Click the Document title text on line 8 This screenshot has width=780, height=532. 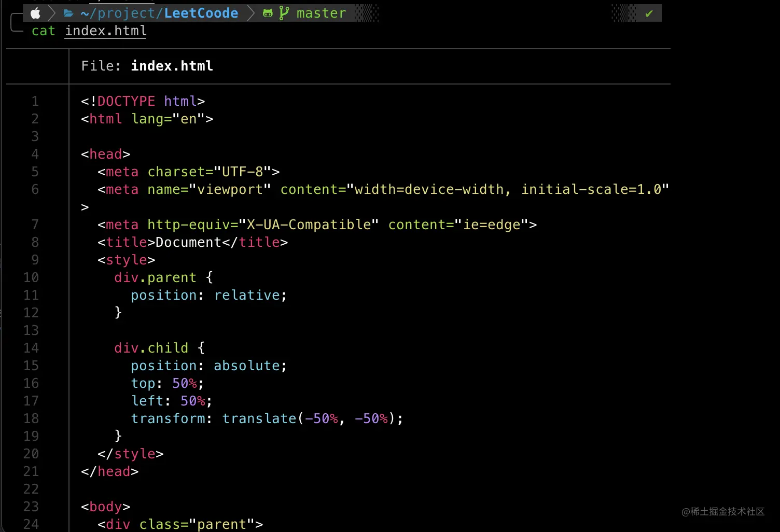(188, 242)
